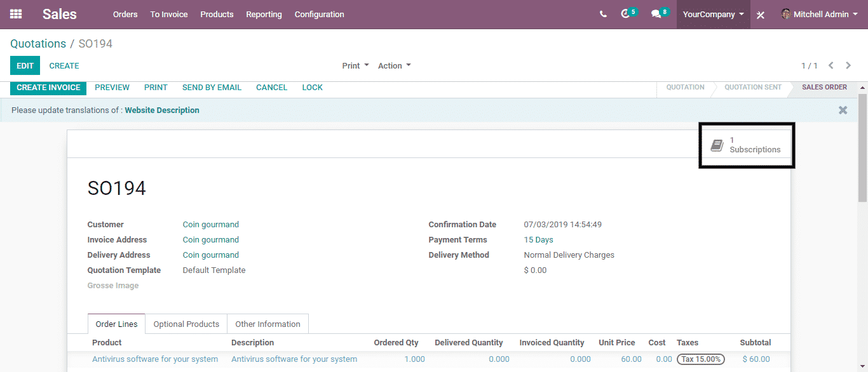Switch to the Other Information tab
The image size is (868, 372).
[x=268, y=324]
